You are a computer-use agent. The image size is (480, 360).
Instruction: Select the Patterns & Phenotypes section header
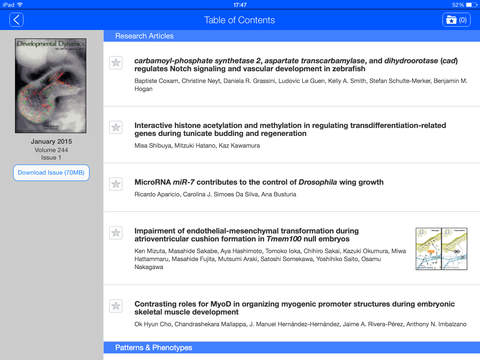292,348
